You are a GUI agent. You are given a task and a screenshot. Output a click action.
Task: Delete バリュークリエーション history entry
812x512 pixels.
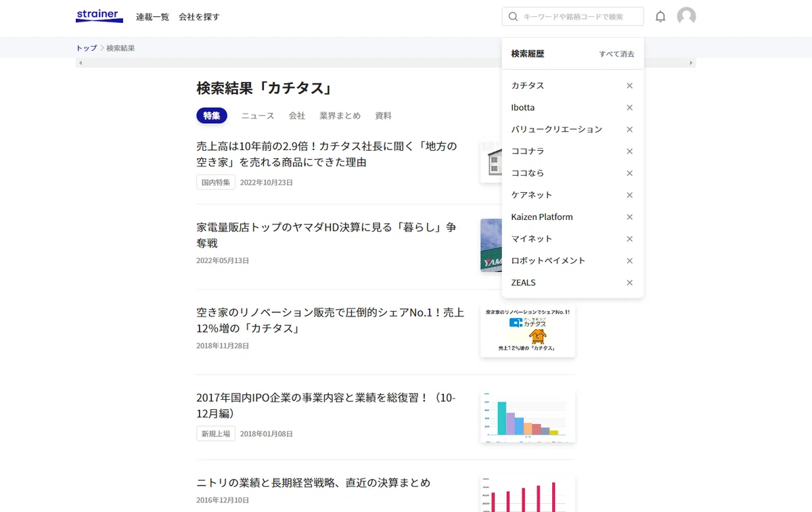629,129
